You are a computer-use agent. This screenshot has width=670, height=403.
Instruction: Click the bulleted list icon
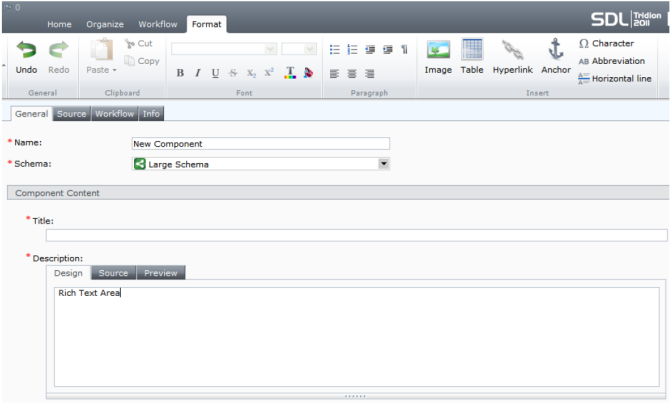(337, 49)
